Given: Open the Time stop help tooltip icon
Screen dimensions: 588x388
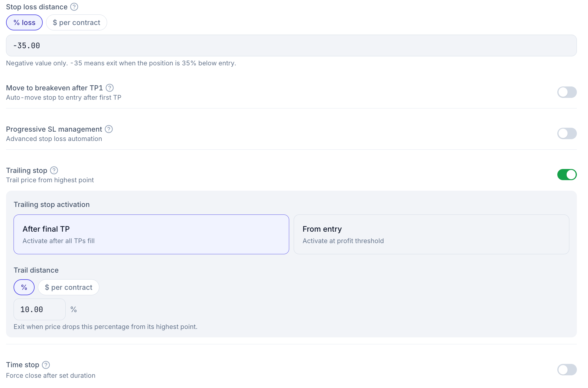Looking at the screenshot, I should pos(46,365).
